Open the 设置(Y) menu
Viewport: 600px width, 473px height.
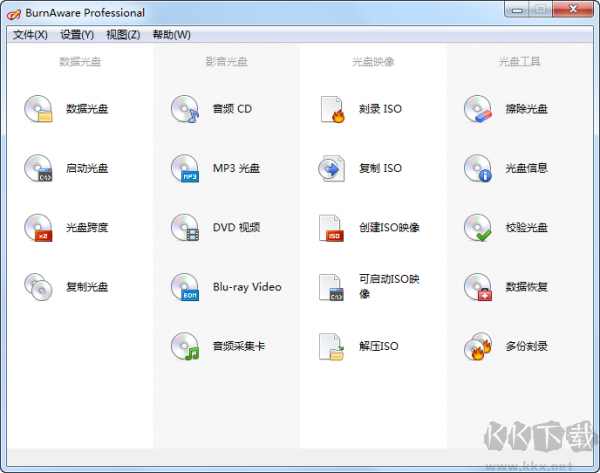77,35
